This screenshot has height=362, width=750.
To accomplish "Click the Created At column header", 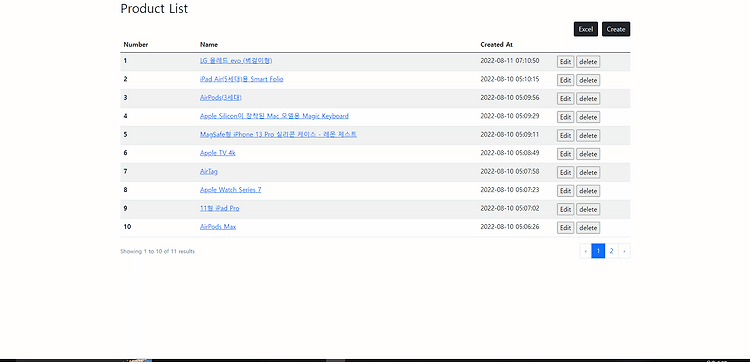I will pyautogui.click(x=496, y=44).
